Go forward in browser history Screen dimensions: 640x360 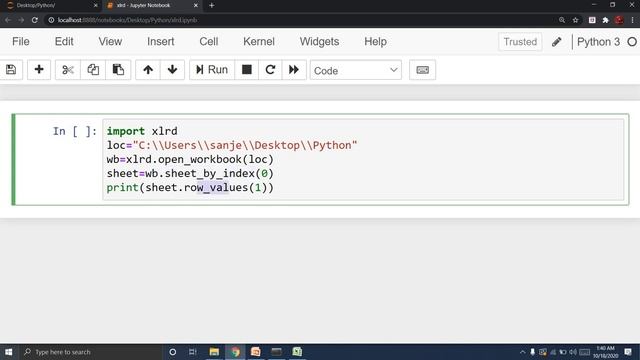click(21, 20)
